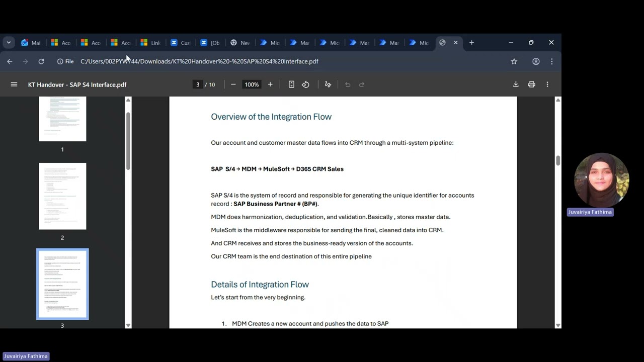
Task: Click the 'Details of Integration Flow' heading
Action: 260,285
